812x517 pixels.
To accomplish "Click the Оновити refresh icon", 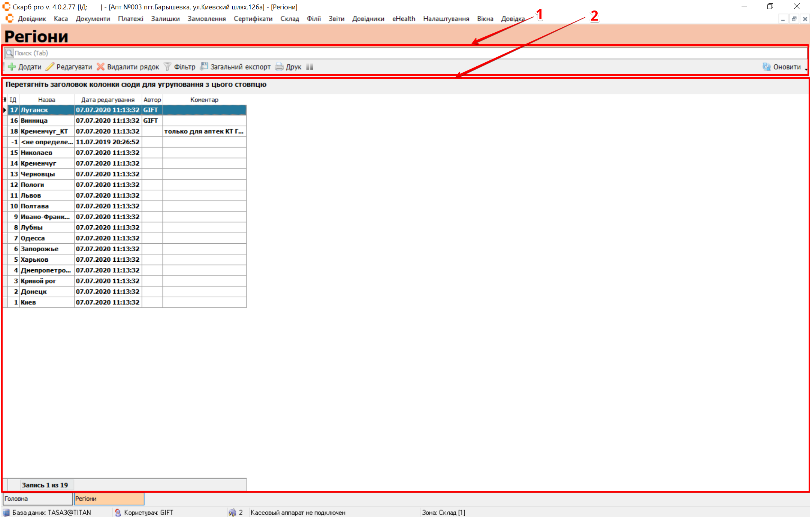I will [x=766, y=67].
